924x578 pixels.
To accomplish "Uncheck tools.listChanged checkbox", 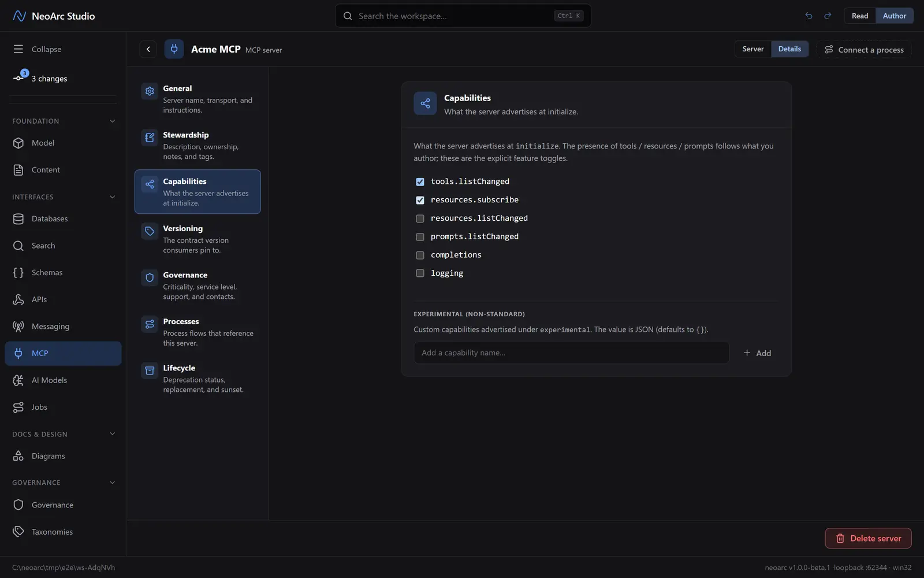I will coord(420,181).
